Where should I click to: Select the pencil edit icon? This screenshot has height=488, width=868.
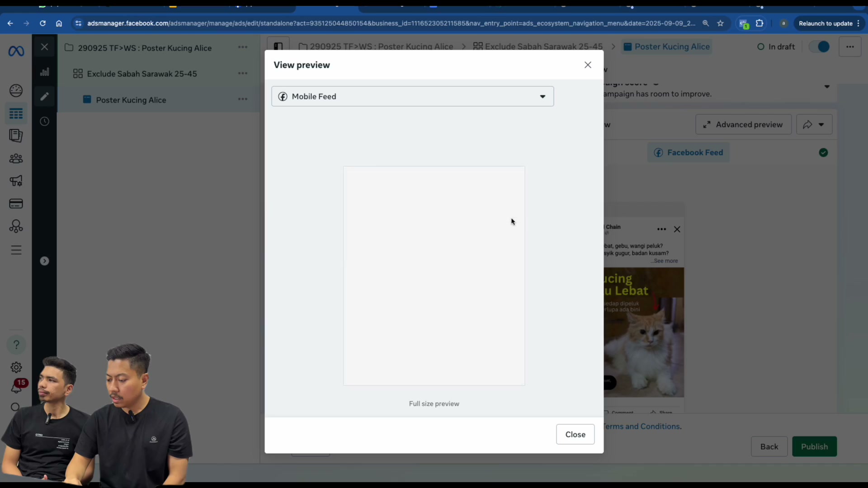[x=44, y=96]
